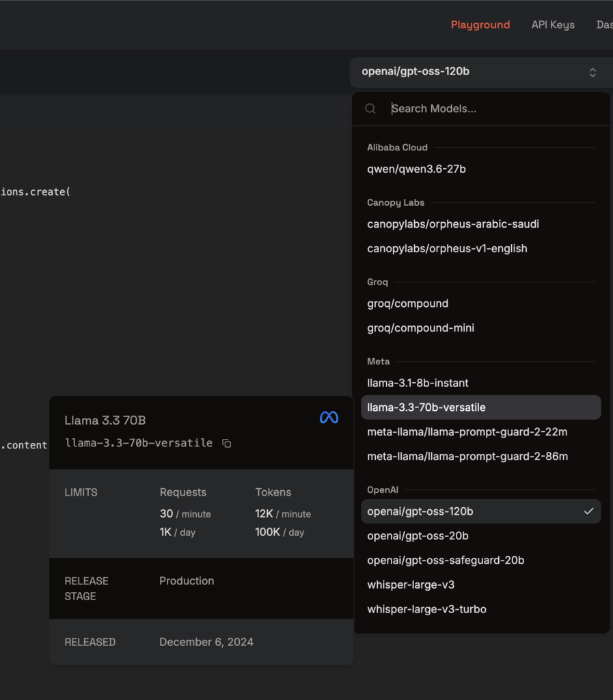
Task: Click the Meta group header
Action: tap(379, 362)
